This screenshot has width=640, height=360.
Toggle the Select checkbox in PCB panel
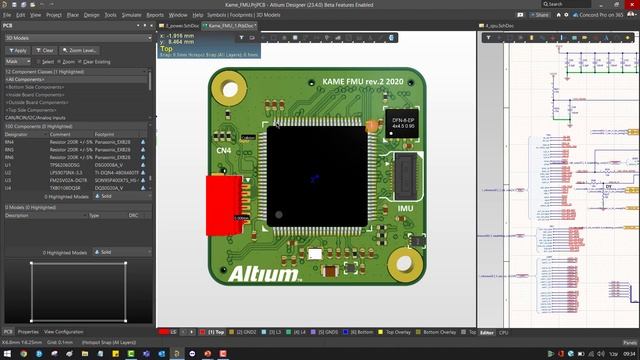[39, 62]
